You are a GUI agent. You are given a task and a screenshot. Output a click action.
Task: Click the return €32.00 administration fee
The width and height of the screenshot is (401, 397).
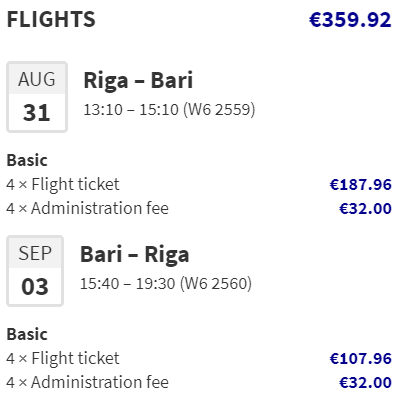point(365,383)
